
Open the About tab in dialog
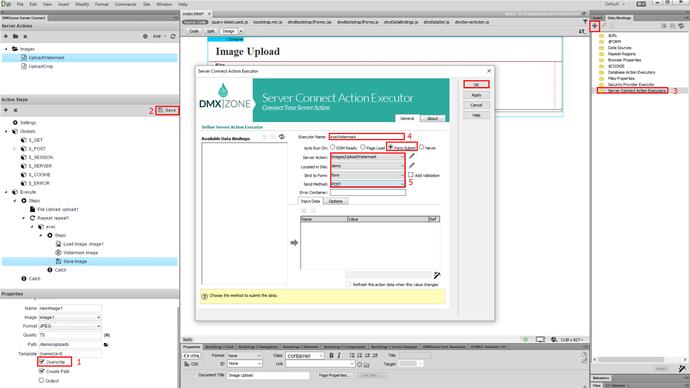tap(433, 118)
